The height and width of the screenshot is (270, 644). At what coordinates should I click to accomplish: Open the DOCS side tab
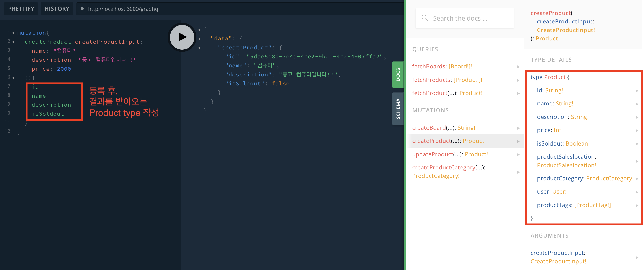(x=398, y=74)
